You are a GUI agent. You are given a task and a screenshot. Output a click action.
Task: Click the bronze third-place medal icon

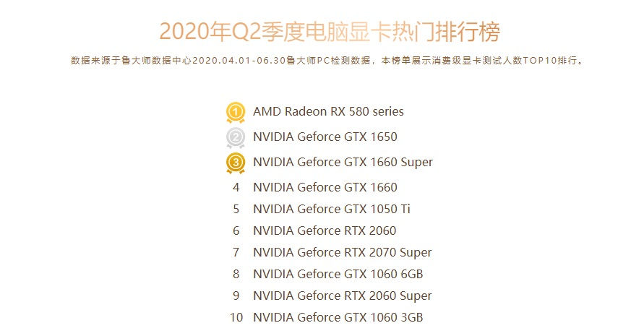[x=236, y=163]
